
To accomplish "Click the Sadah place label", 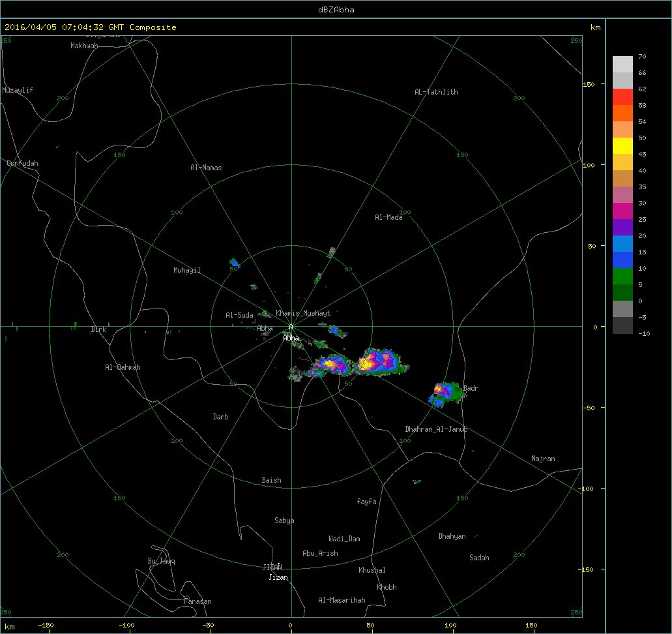I will click(479, 558).
